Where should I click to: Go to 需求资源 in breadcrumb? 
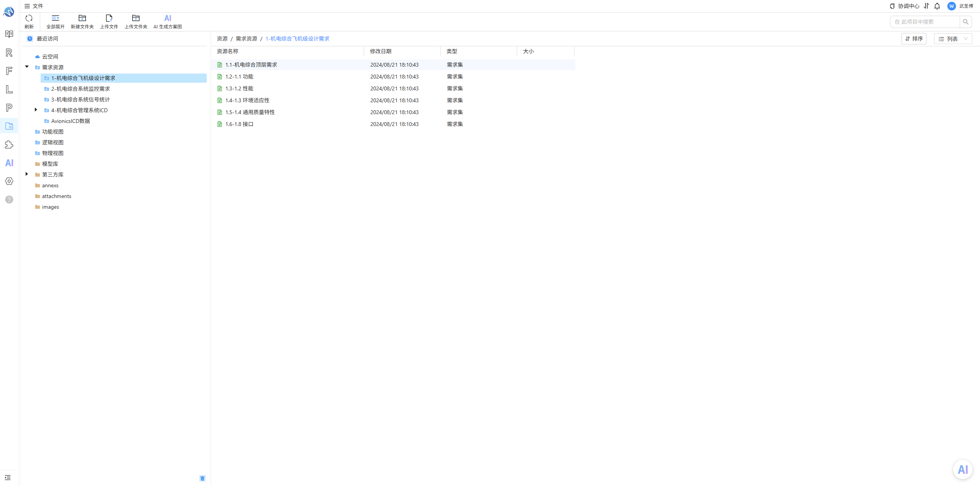246,39
